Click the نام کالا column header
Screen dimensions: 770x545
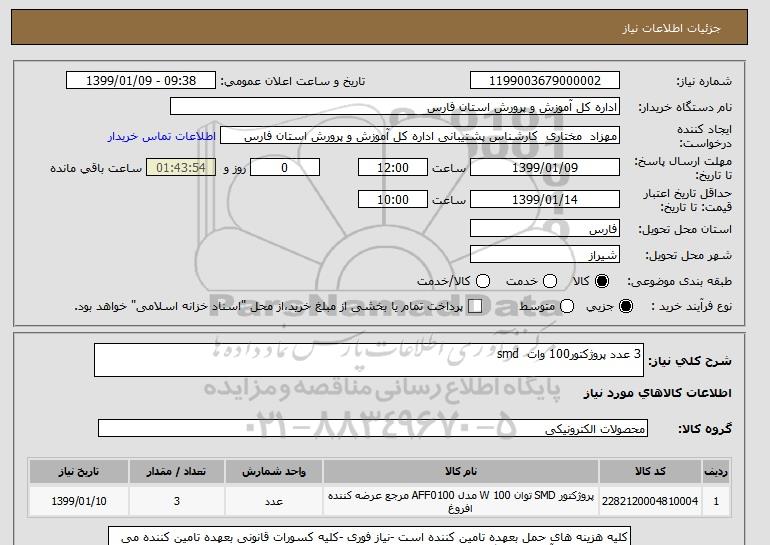(x=461, y=471)
